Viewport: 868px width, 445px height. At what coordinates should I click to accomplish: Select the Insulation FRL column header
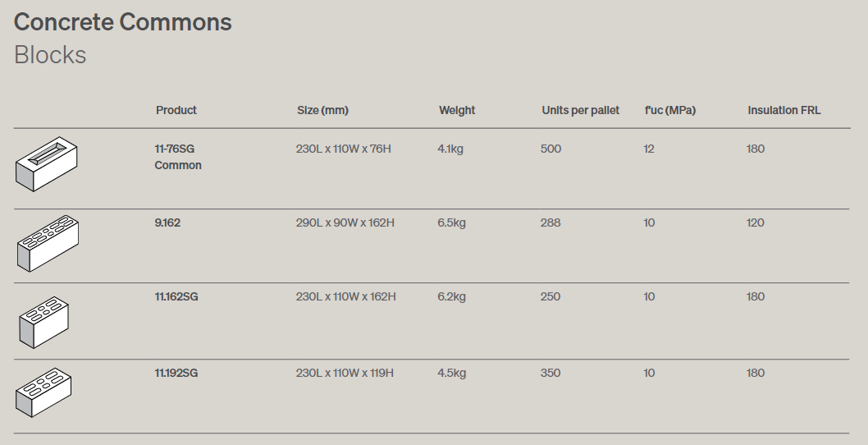pos(783,110)
